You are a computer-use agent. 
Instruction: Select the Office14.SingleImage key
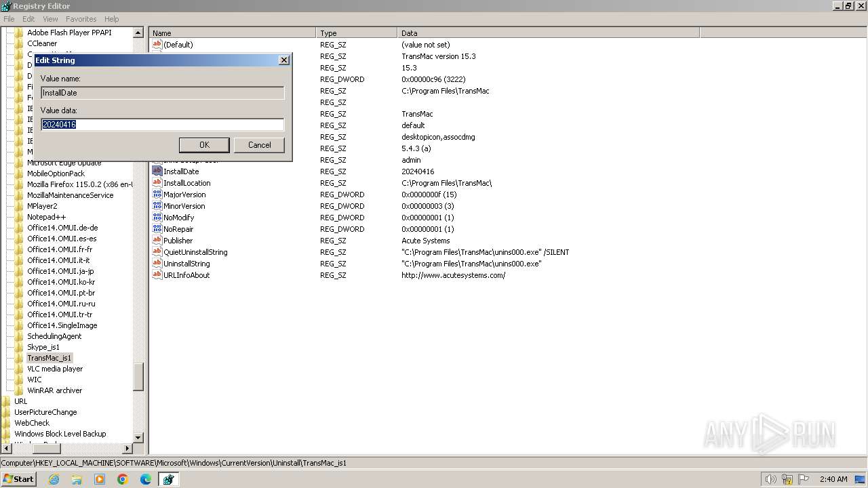click(x=62, y=325)
